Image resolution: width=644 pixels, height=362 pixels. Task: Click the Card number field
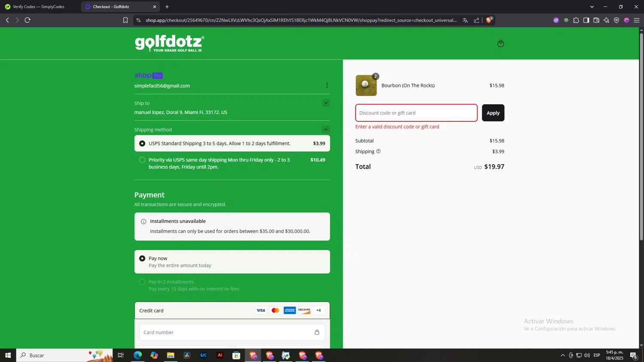232,332
